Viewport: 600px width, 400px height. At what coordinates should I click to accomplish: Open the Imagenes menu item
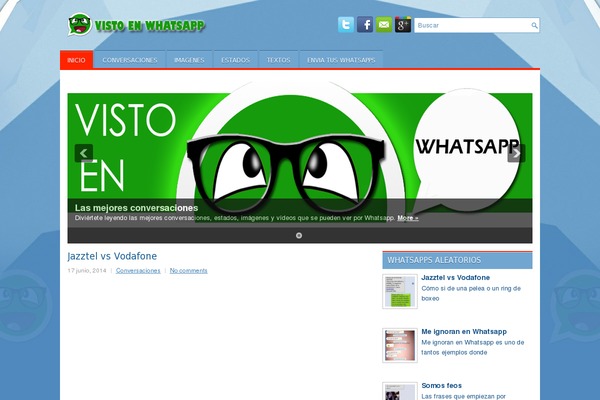click(x=189, y=60)
